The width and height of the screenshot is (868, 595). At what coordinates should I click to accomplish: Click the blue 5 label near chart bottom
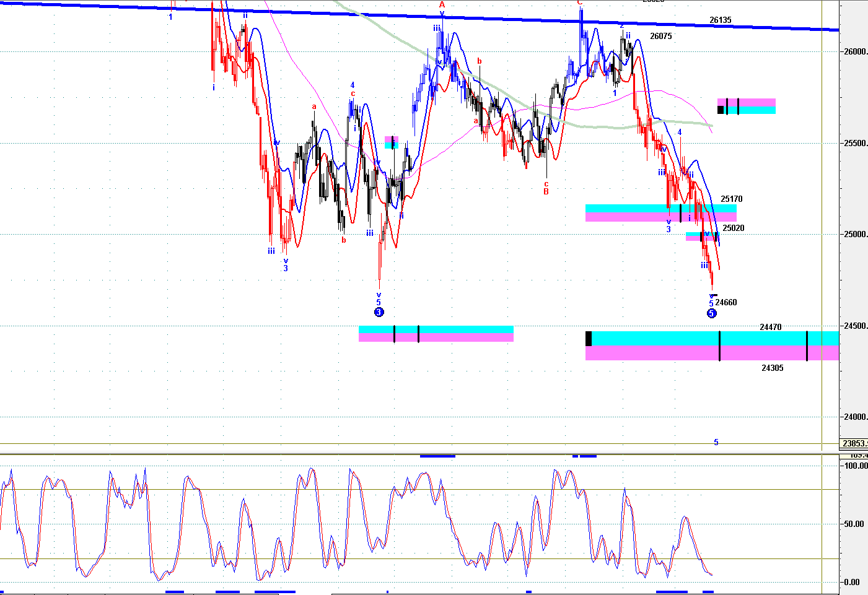pyautogui.click(x=716, y=443)
